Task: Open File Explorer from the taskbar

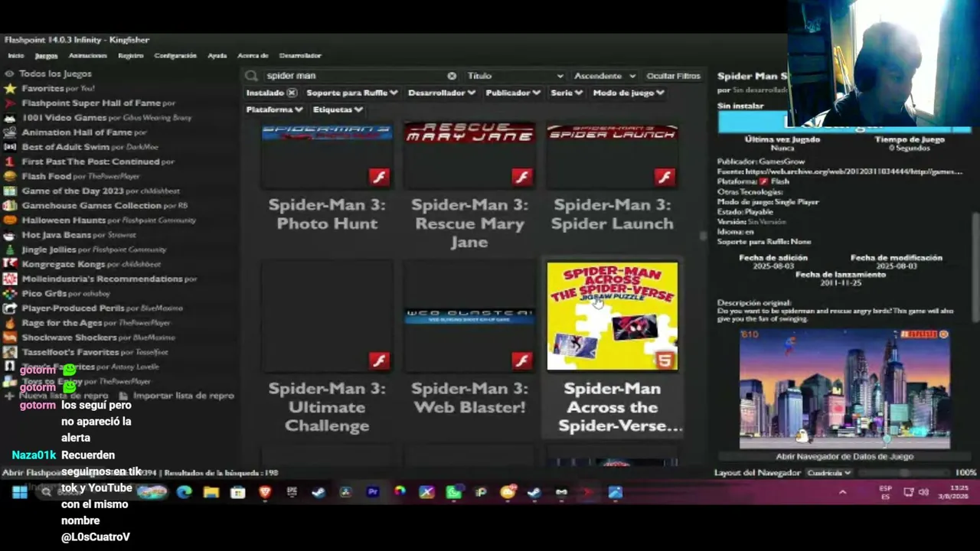Action: [x=211, y=492]
